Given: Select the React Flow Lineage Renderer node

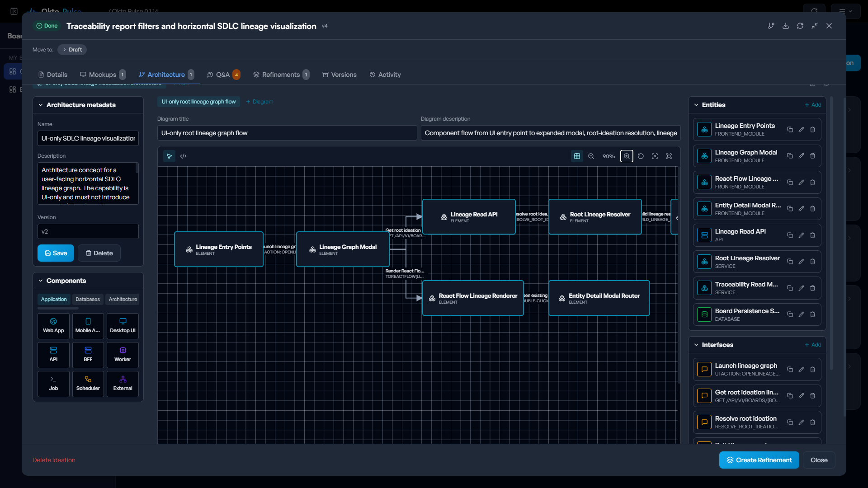Looking at the screenshot, I should click(473, 298).
